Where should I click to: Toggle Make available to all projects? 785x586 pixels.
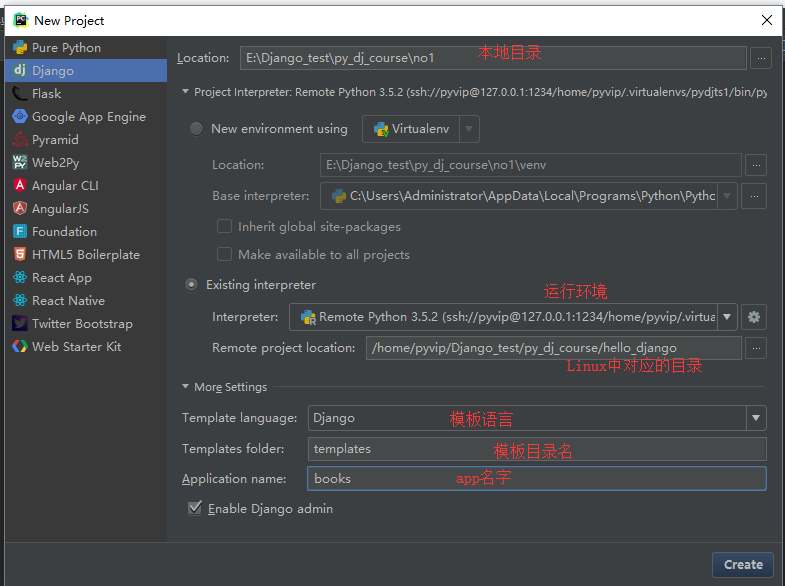click(224, 254)
